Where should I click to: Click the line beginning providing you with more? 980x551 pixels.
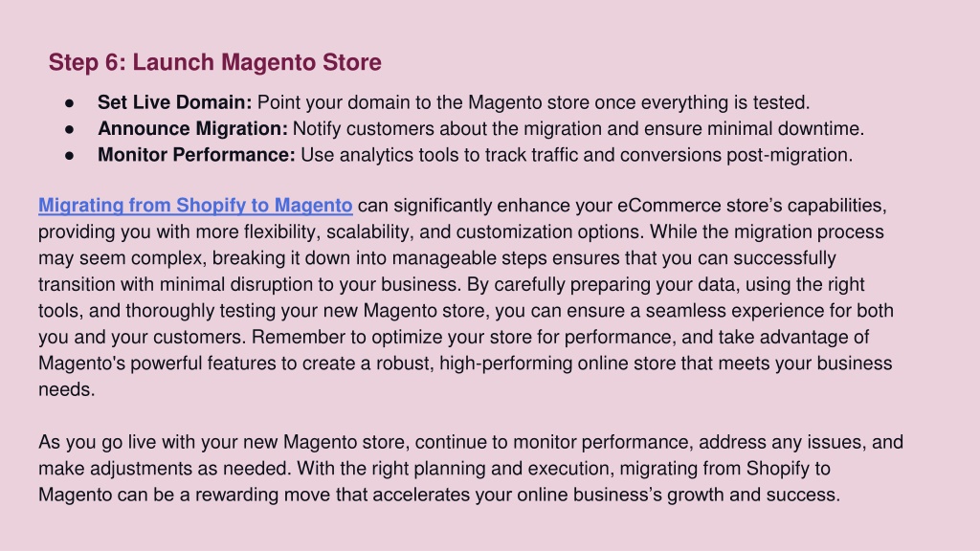(461, 231)
